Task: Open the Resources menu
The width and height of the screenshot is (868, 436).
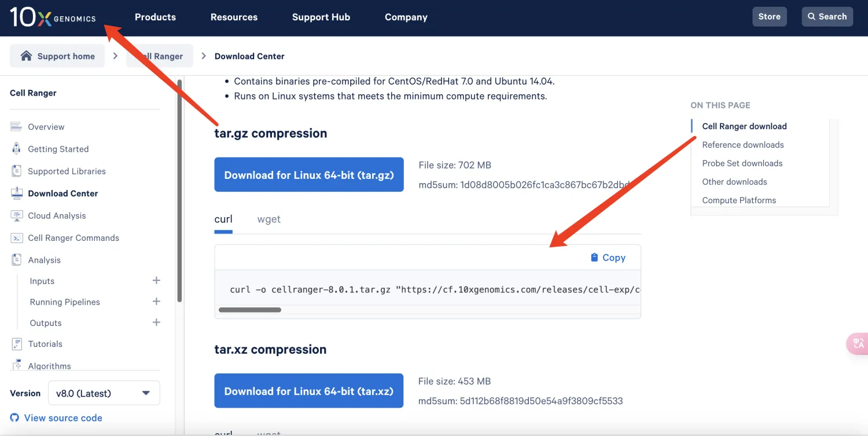Action: [x=234, y=17]
